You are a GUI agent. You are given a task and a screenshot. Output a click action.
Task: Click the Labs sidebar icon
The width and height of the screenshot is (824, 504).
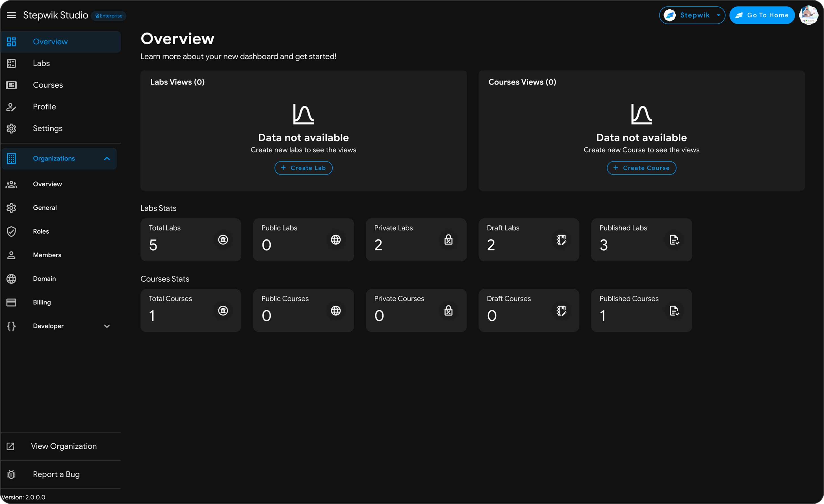point(11,64)
